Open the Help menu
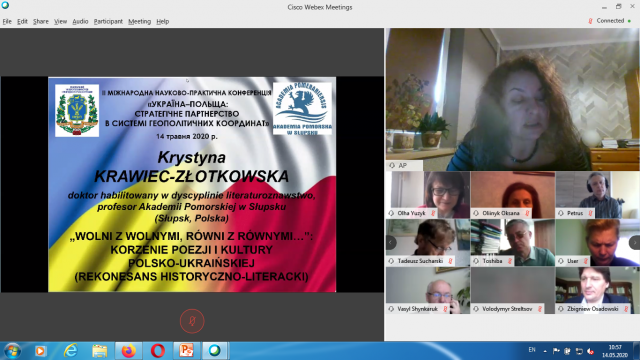 [x=162, y=21]
